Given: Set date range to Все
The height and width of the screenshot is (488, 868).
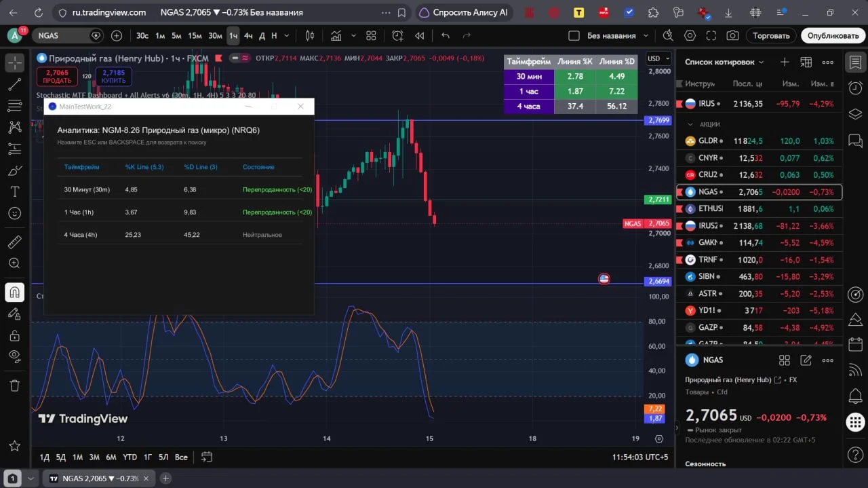Looking at the screenshot, I should coord(181,457).
